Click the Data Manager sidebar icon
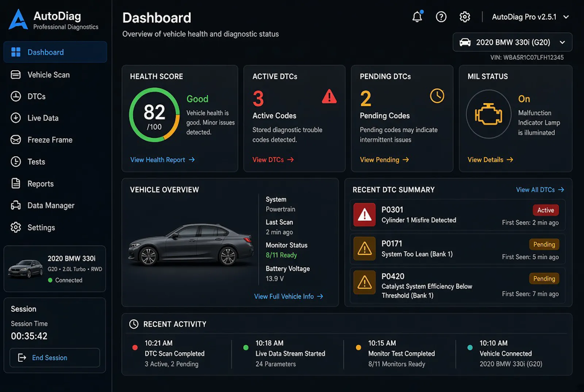 point(16,205)
